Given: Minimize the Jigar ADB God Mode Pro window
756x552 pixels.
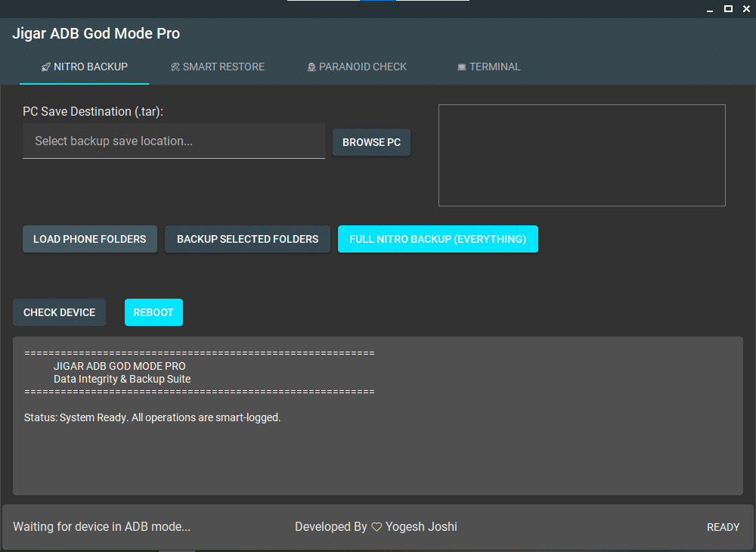Looking at the screenshot, I should [709, 8].
